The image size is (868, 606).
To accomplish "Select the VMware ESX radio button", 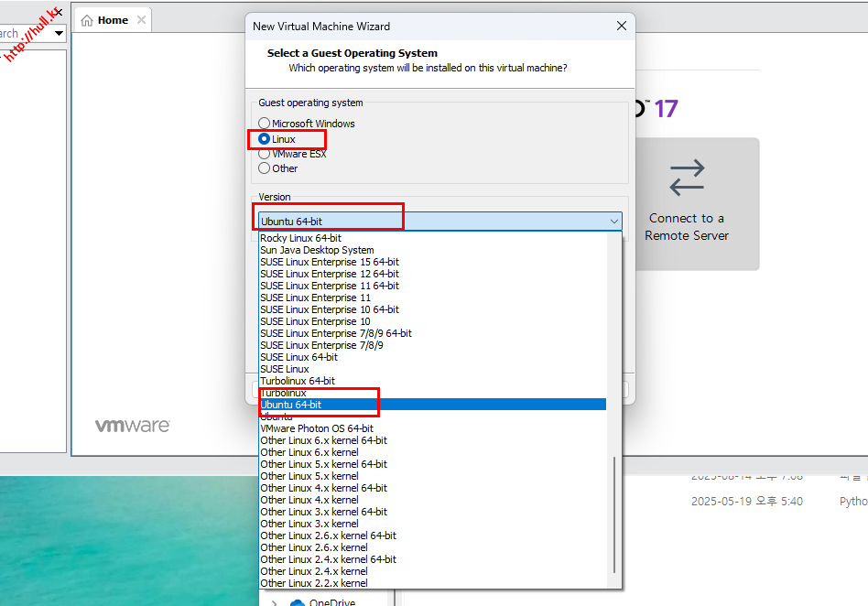I will 264,154.
